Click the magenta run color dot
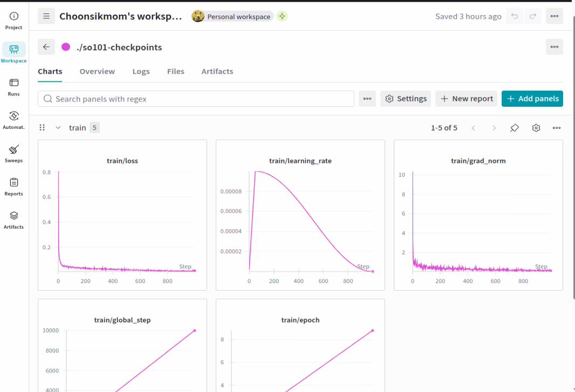The height and width of the screenshot is (392, 575). (66, 47)
